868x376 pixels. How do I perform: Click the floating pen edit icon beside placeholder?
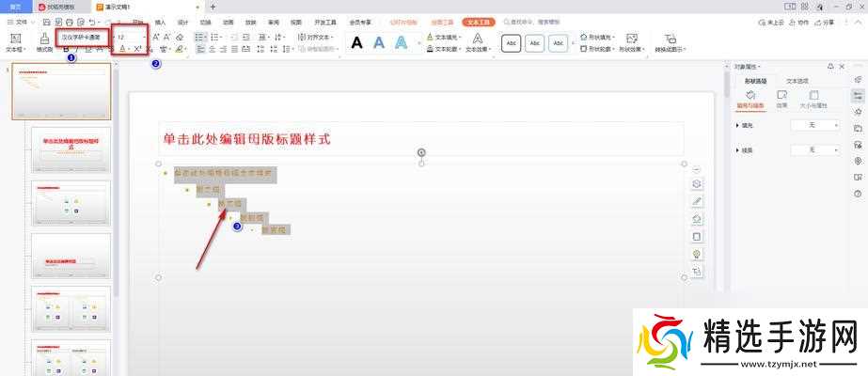click(x=697, y=201)
